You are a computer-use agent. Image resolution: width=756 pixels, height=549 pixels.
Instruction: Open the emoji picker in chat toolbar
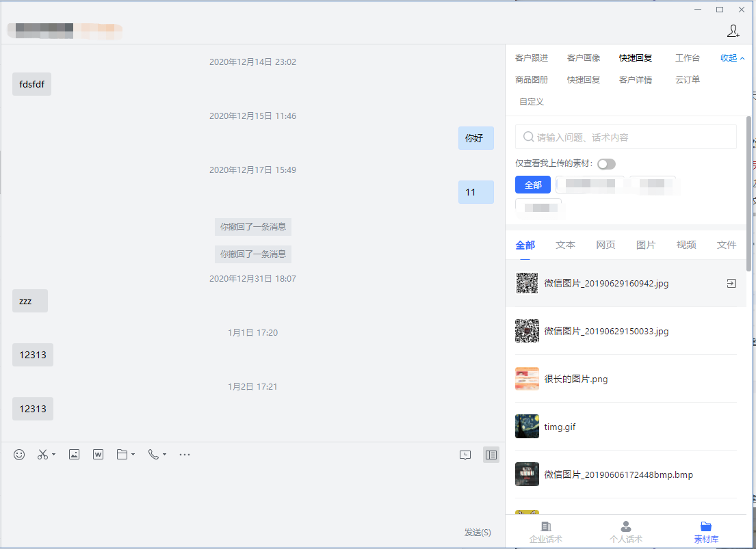19,455
